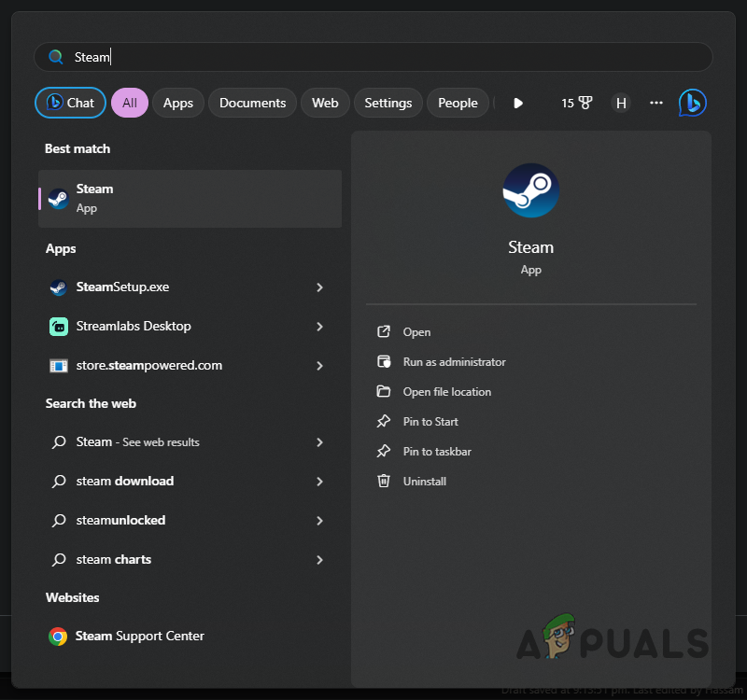Click the Steam title in preview pane

[x=530, y=247]
